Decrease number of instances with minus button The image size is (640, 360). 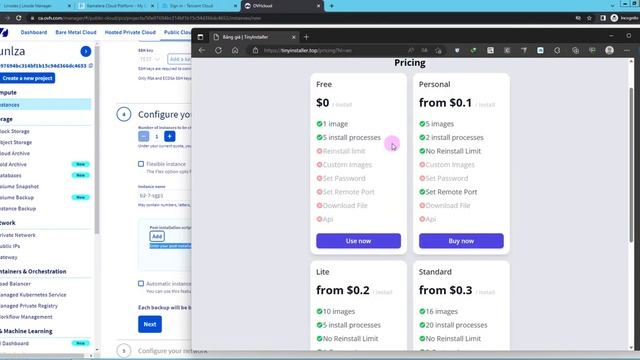[x=143, y=136]
